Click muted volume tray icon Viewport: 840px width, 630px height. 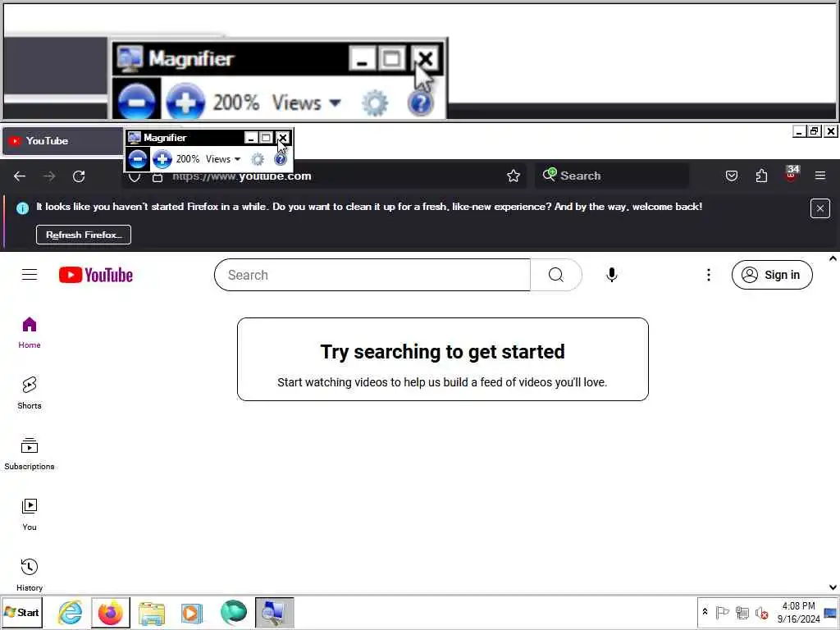[761, 612]
